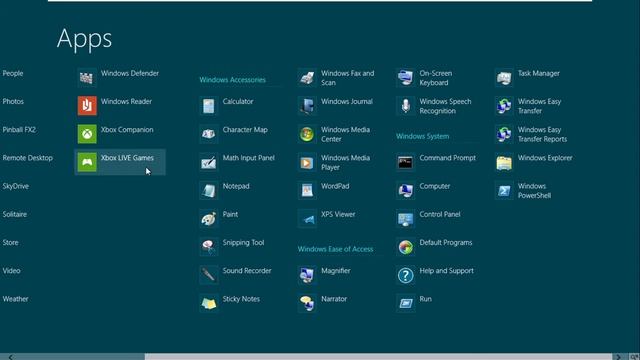Open the Calculator icon
Image resolution: width=640 pixels, height=360 pixels.
pos(209,106)
